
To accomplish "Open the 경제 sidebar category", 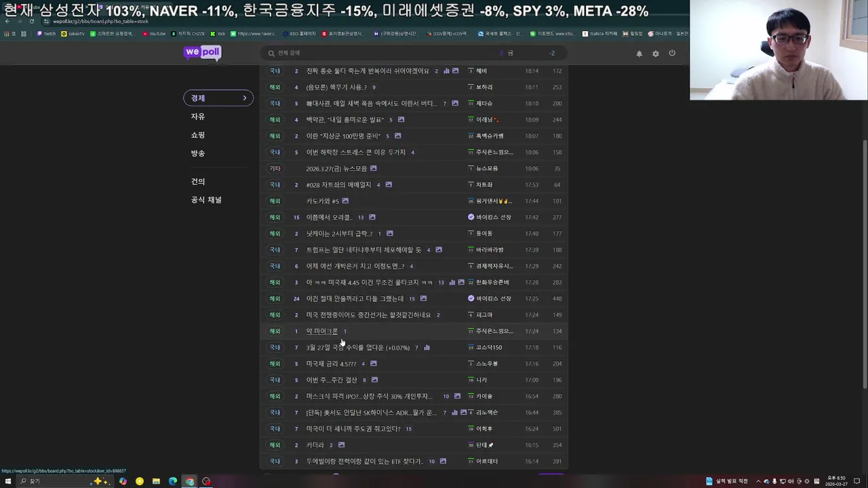I will coord(218,98).
